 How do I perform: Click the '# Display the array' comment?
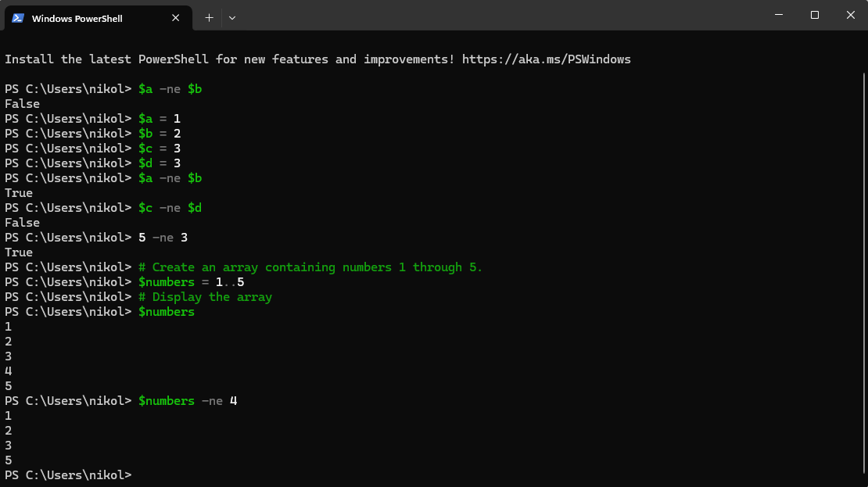point(206,297)
